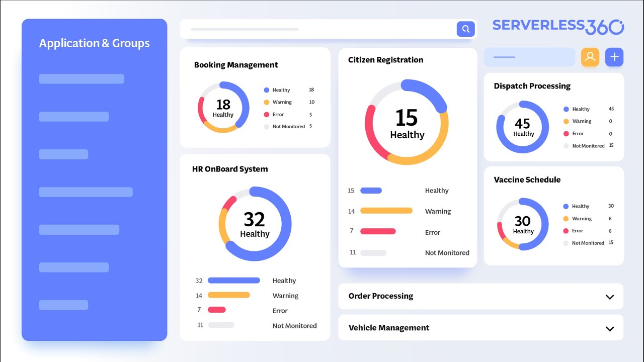Click Not Monitored legend dot in Booking Management
Viewport: 644px width, 362px height.
[267, 127]
